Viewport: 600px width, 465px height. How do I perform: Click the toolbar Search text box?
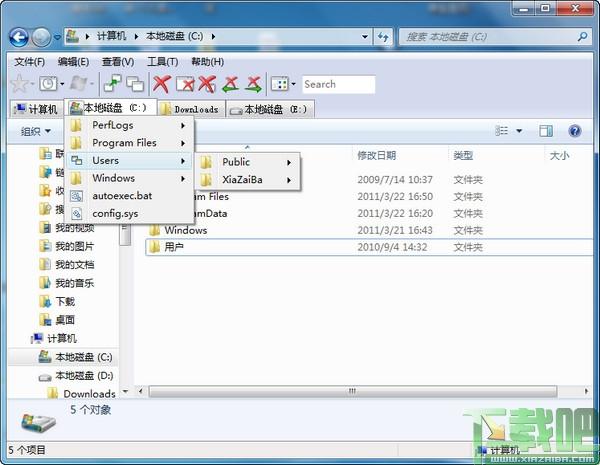(x=338, y=84)
